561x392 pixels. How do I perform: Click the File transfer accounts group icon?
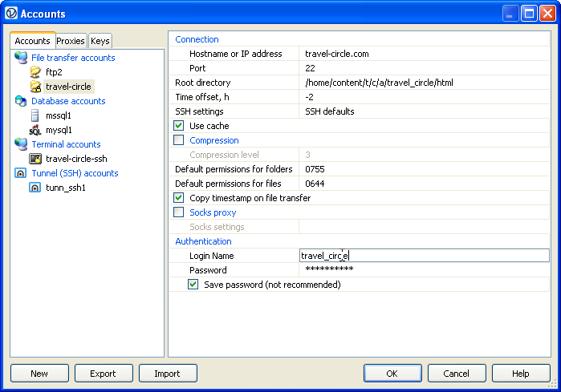coord(21,58)
